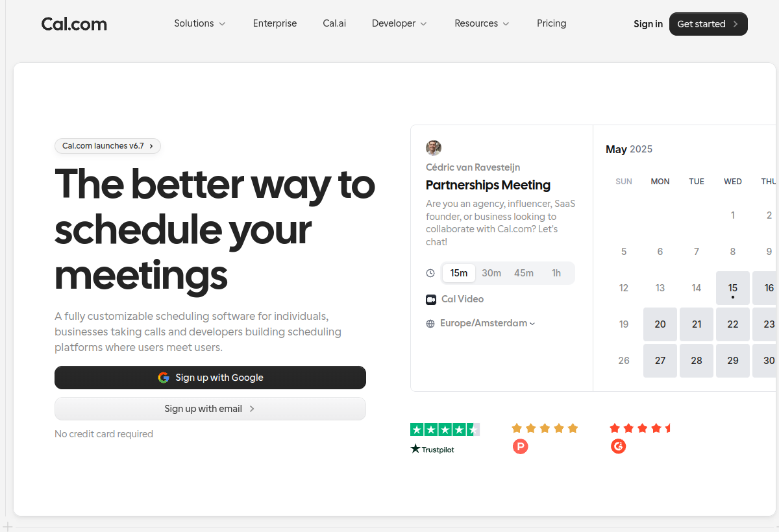Click the May 2025 month heading

pyautogui.click(x=629, y=149)
